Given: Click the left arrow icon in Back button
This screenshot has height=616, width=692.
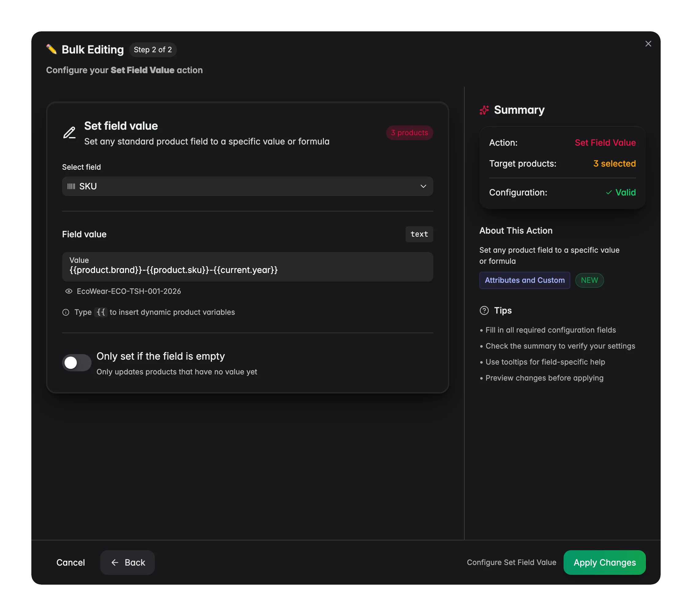Looking at the screenshot, I should tap(115, 563).
